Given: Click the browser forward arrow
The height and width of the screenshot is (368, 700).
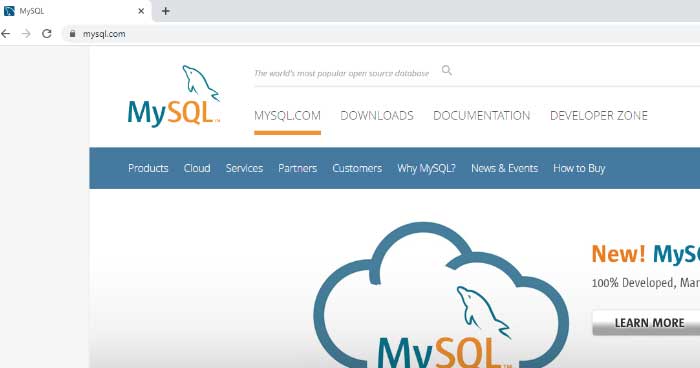Looking at the screenshot, I should [x=26, y=33].
